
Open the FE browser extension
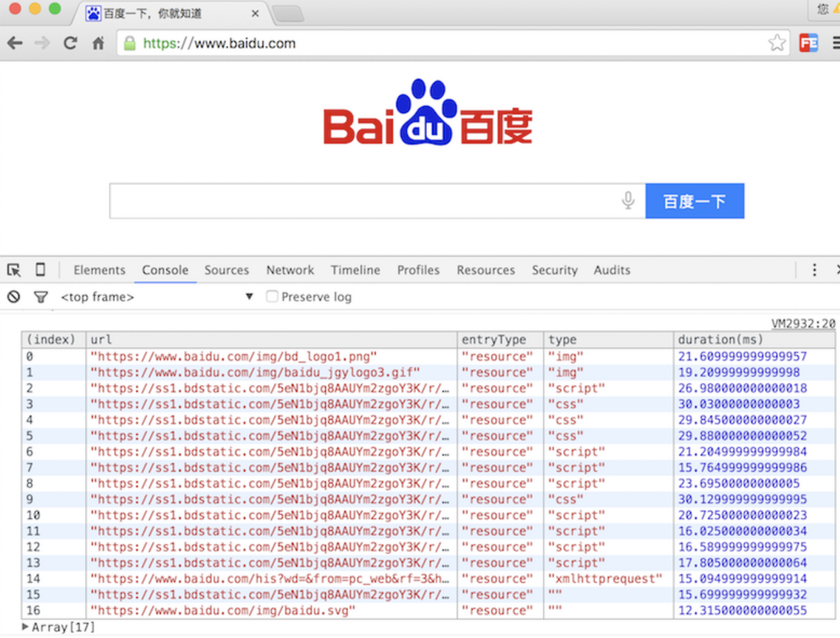pyautogui.click(x=808, y=43)
